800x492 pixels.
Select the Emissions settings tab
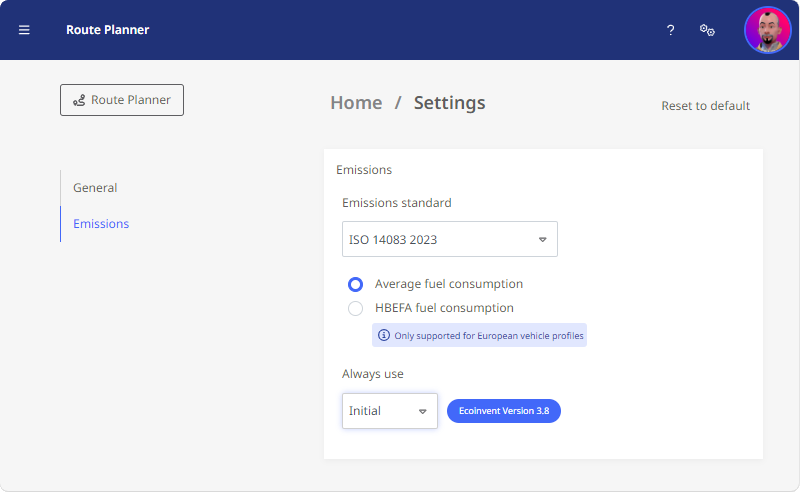(101, 224)
